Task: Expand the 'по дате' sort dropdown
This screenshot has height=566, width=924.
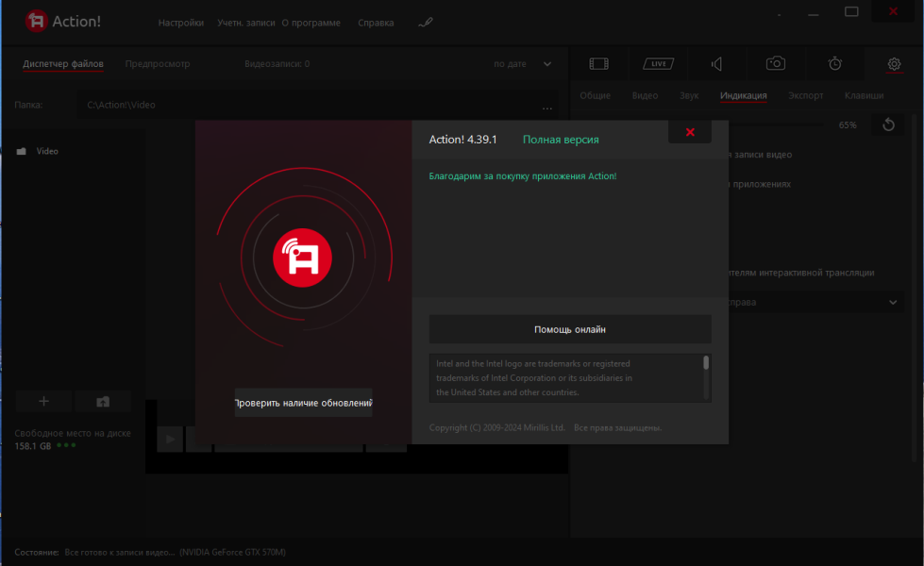Action: tap(522, 63)
